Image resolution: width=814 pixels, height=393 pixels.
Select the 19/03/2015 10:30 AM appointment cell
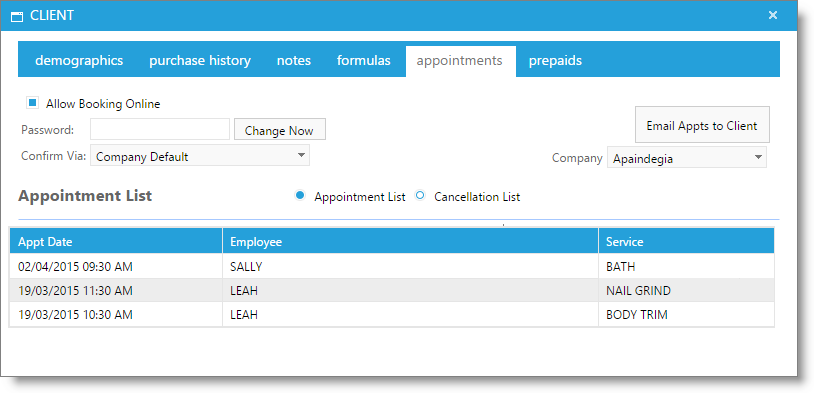click(x=116, y=315)
